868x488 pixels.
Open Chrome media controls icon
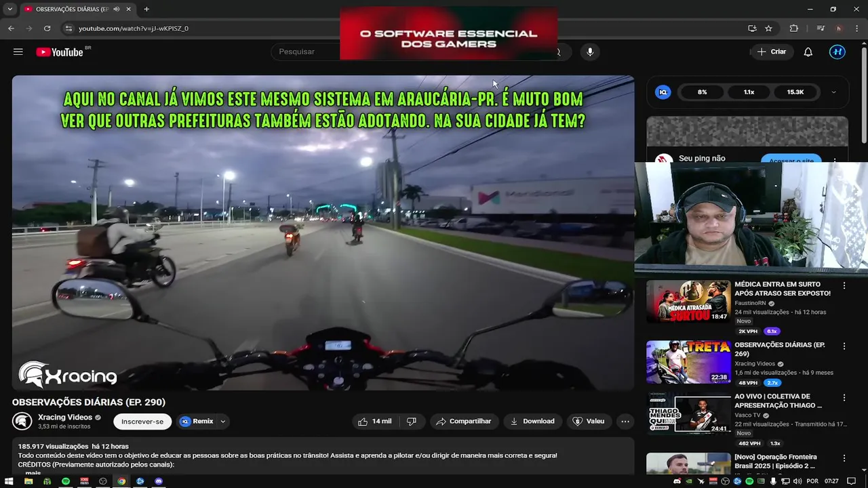coord(821,28)
